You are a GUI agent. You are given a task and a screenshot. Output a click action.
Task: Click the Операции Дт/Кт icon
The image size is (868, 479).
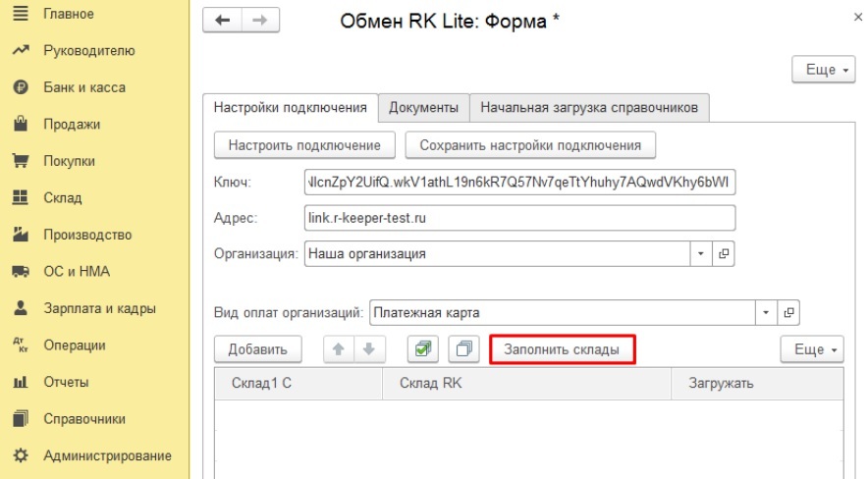pos(21,346)
